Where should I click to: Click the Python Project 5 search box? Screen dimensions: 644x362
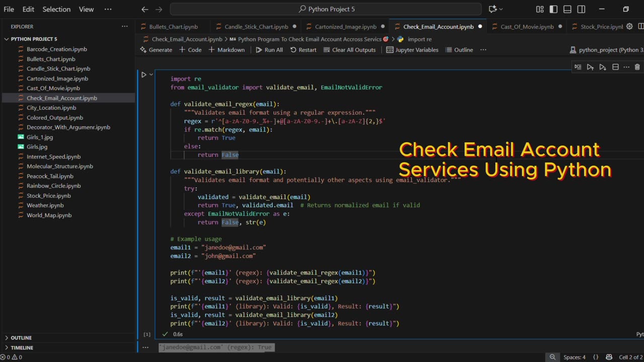(x=326, y=9)
